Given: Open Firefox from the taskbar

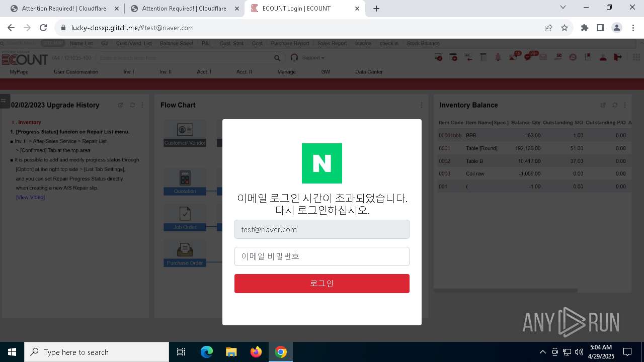Looking at the screenshot, I should pos(256,352).
